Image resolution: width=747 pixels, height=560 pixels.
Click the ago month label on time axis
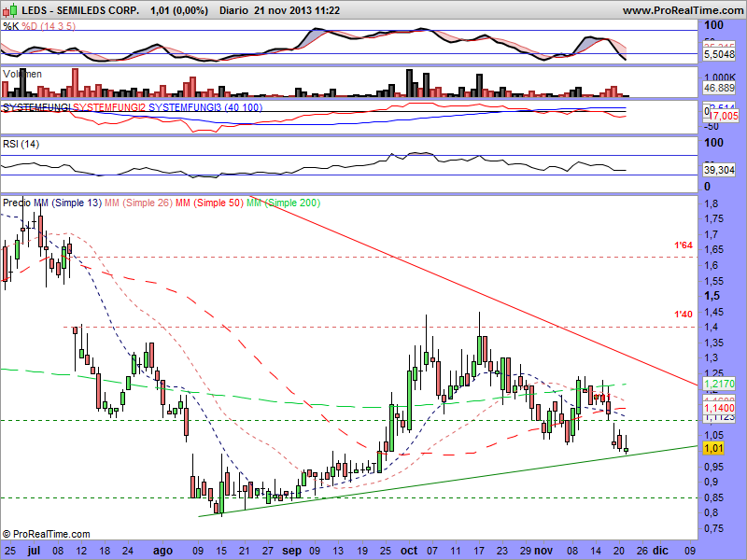tap(162, 551)
